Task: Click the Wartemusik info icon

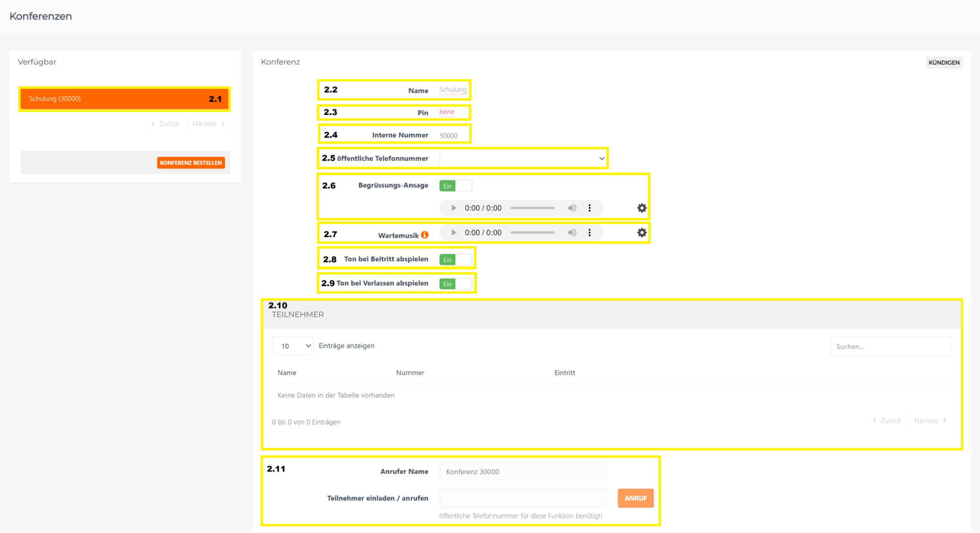Action: coord(425,235)
